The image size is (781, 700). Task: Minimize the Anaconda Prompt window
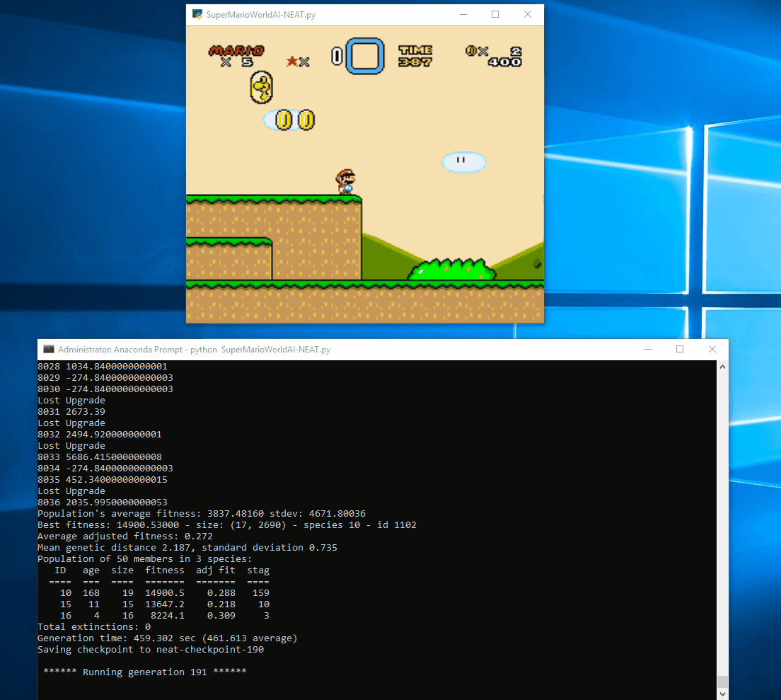(x=648, y=349)
